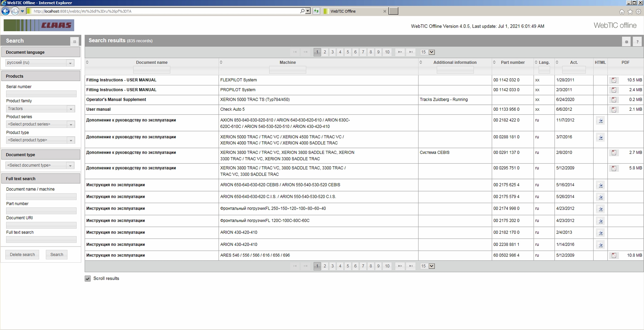Open PDF for XERION 5000 TRAC TS supplement
644x330 pixels.
pyautogui.click(x=614, y=100)
